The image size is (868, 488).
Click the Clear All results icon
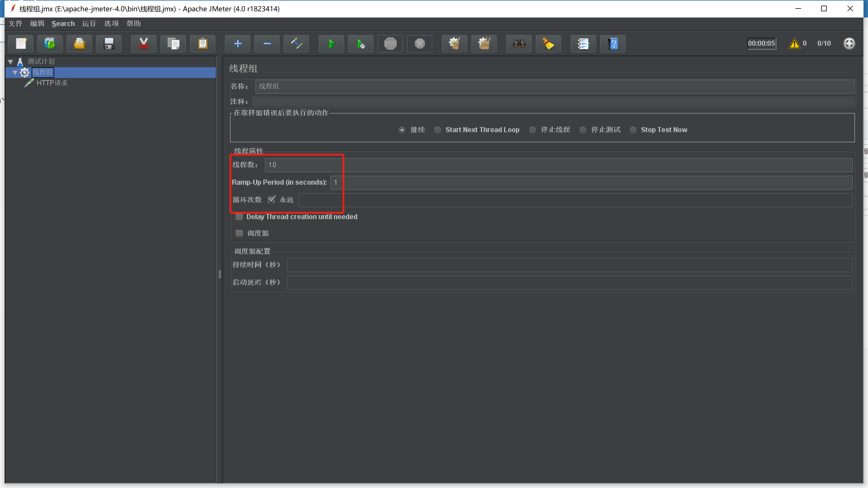tap(484, 43)
